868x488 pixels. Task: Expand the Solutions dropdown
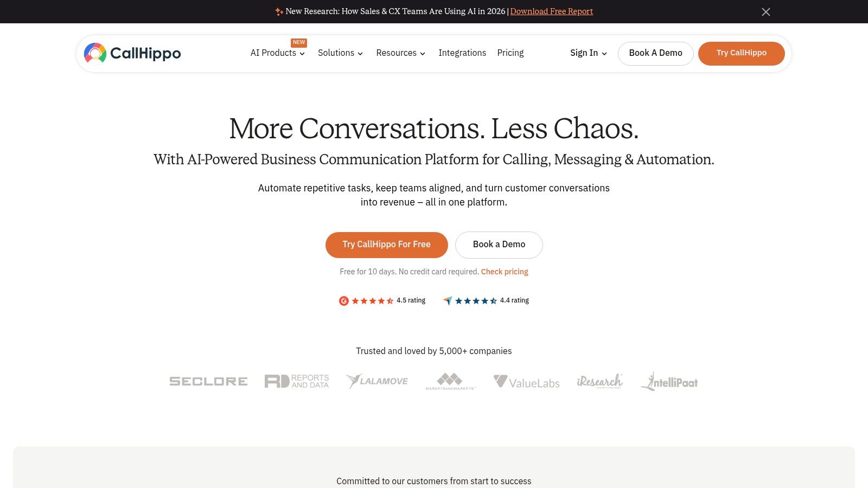tap(340, 53)
